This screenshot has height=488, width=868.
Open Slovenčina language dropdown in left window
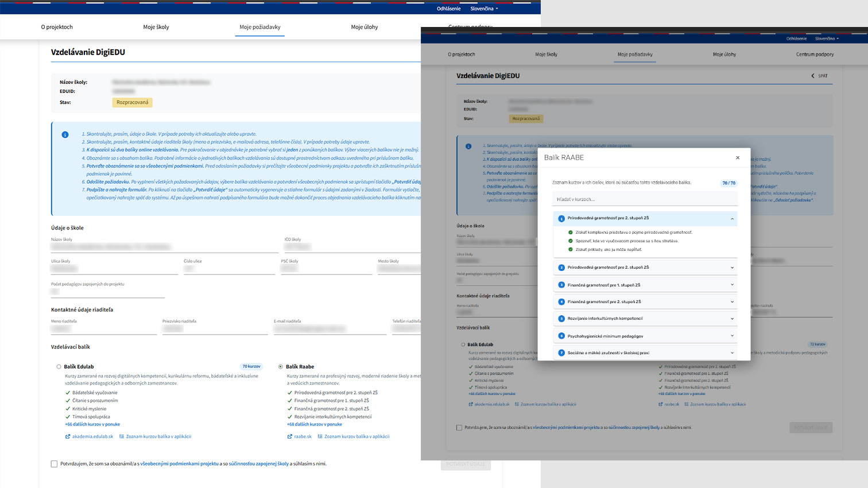click(x=485, y=9)
